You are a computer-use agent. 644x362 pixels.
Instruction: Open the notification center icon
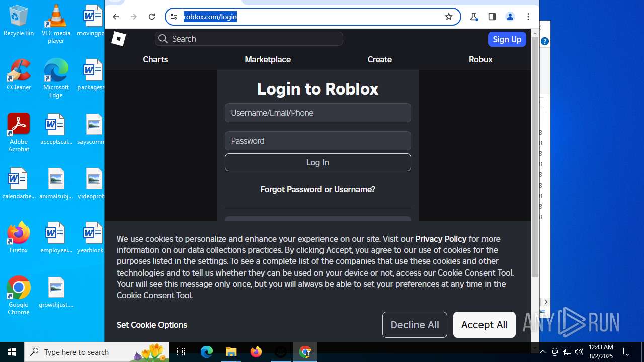click(x=627, y=352)
